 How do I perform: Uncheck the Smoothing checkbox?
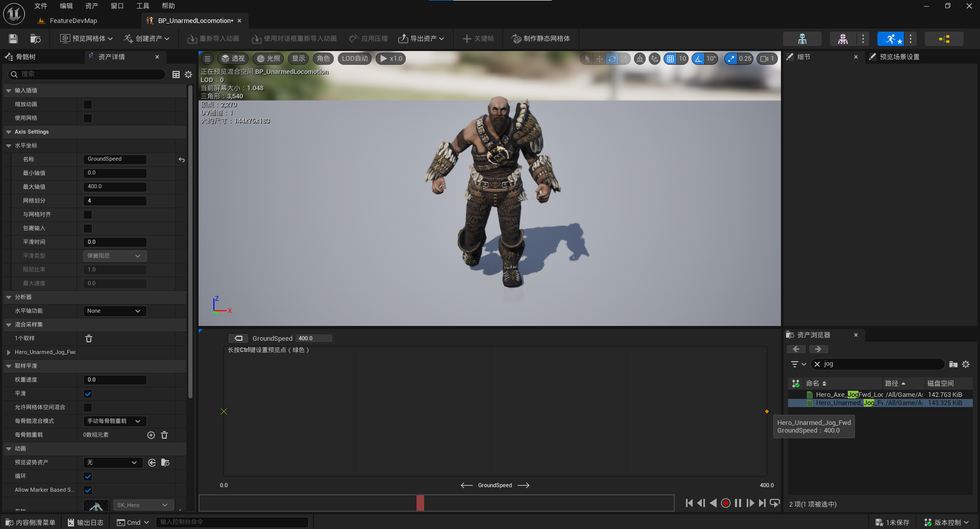88,394
